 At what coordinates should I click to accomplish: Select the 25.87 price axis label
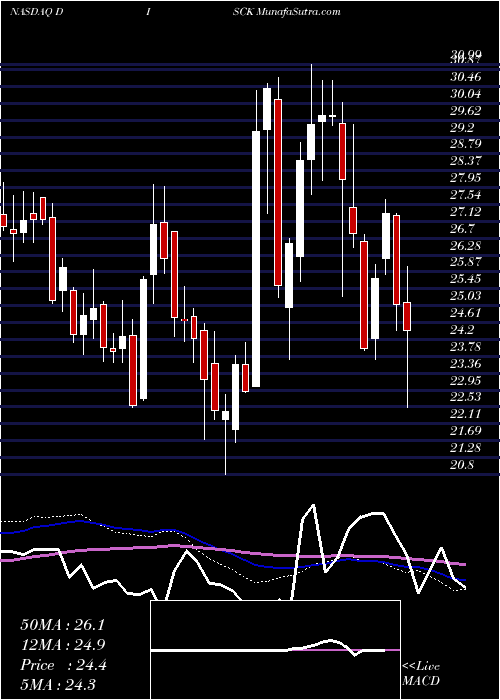click(466, 262)
